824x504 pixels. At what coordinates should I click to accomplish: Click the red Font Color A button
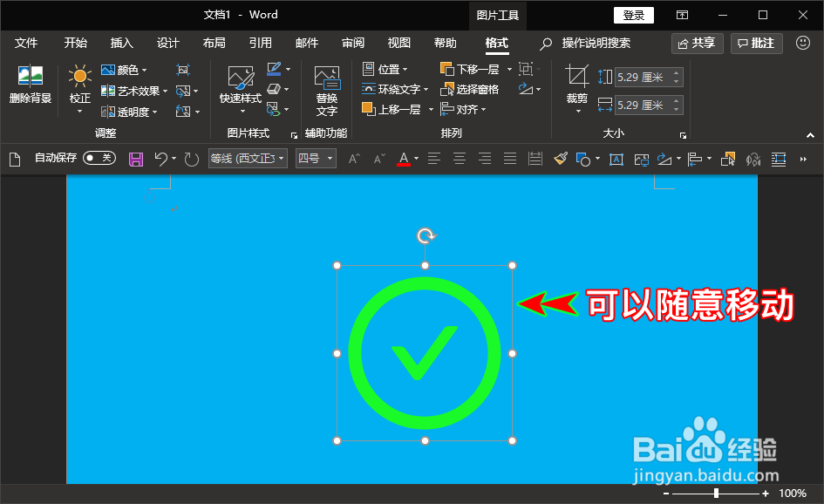[x=404, y=159]
